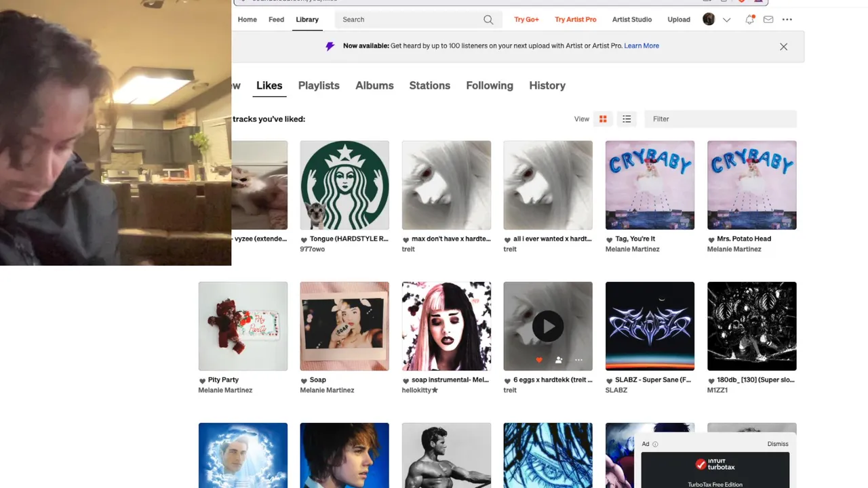Open artist SLABZ
The height and width of the screenshot is (488, 868).
(616, 390)
